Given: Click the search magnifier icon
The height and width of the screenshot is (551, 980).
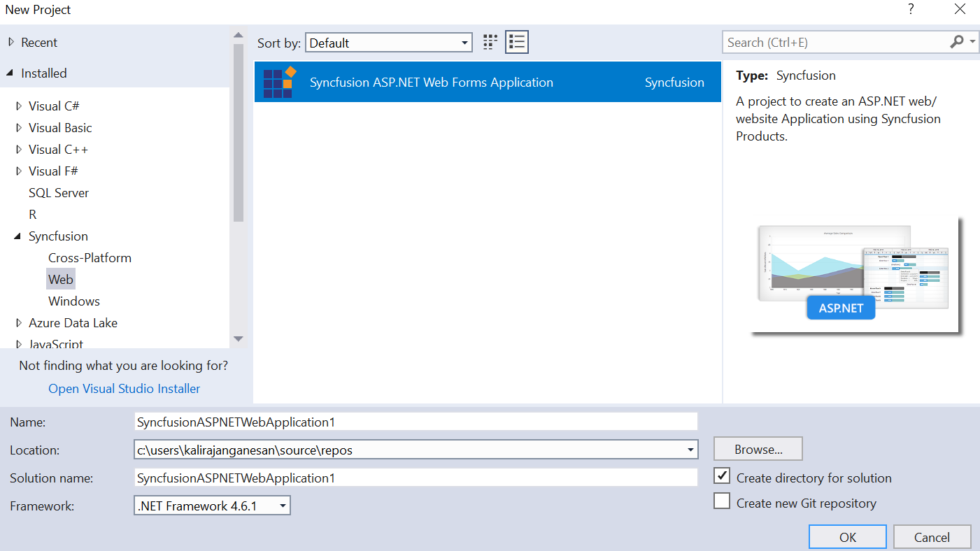Looking at the screenshot, I should click(x=957, y=43).
